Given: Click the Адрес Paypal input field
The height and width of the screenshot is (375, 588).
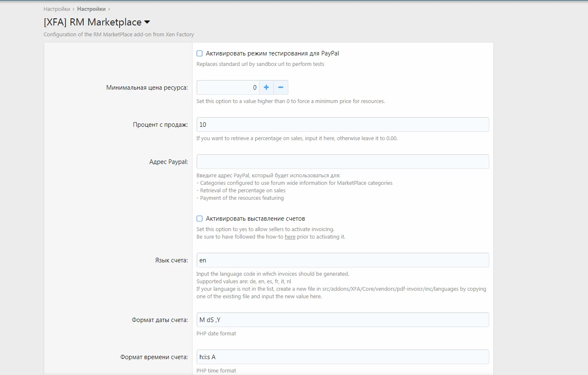Looking at the screenshot, I should point(343,162).
